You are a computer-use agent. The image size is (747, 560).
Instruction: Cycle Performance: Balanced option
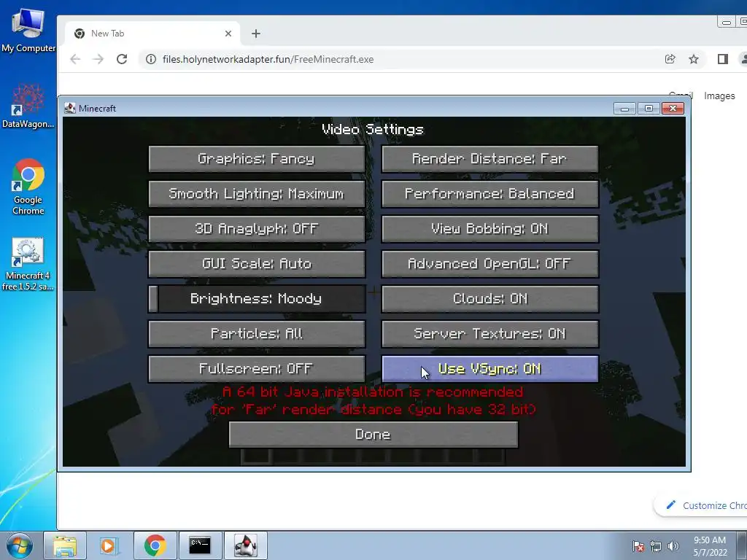(x=489, y=194)
